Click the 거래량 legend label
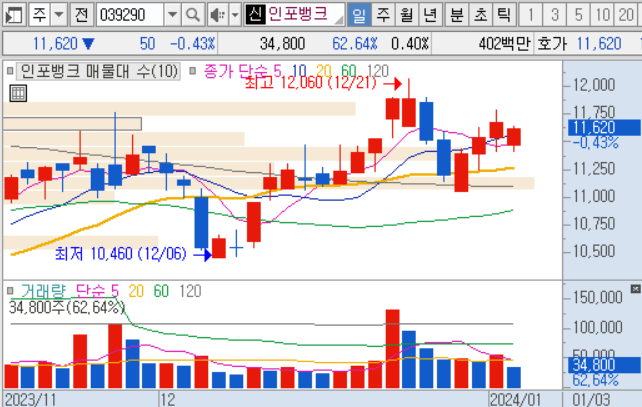This screenshot has height=407, width=642. [43, 291]
